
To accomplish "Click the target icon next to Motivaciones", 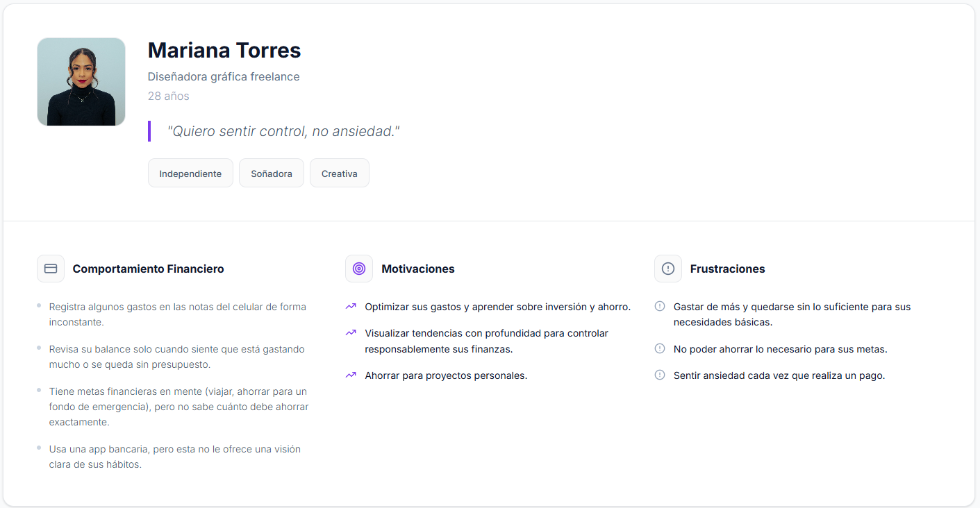I will click(359, 269).
